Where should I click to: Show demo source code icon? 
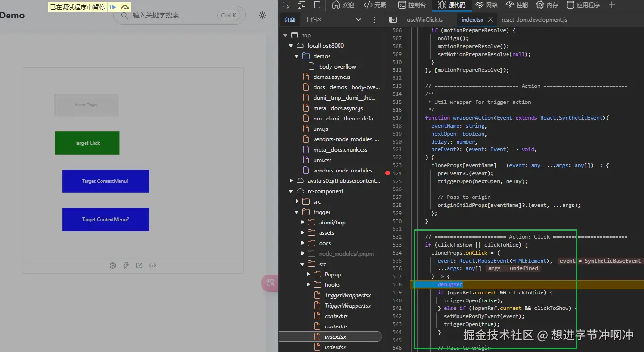click(153, 266)
